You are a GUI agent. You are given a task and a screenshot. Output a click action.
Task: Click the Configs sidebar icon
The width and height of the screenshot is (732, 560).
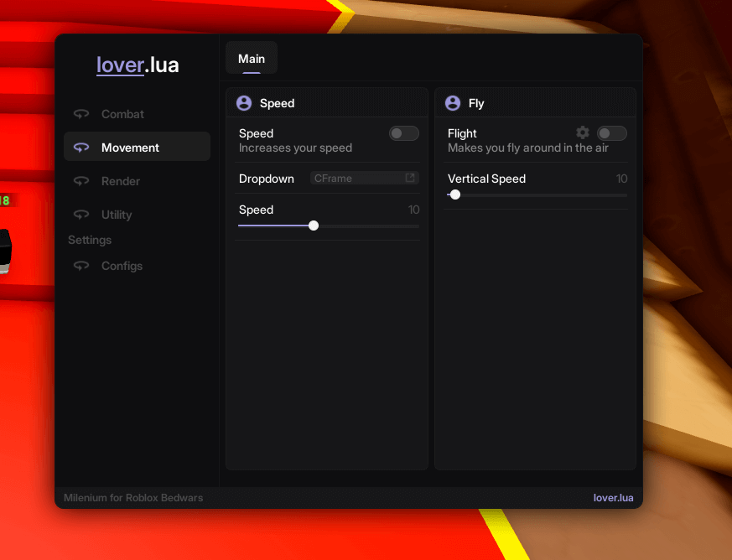[x=81, y=266]
